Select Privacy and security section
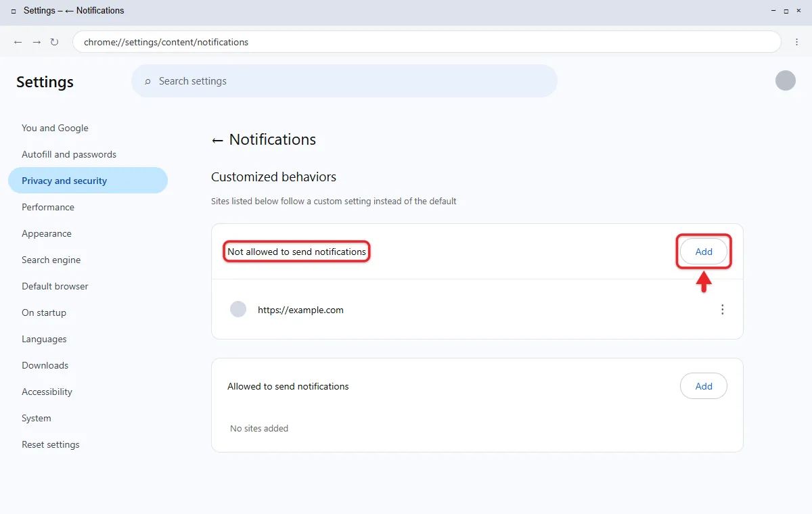The width and height of the screenshot is (812, 514). (x=88, y=181)
